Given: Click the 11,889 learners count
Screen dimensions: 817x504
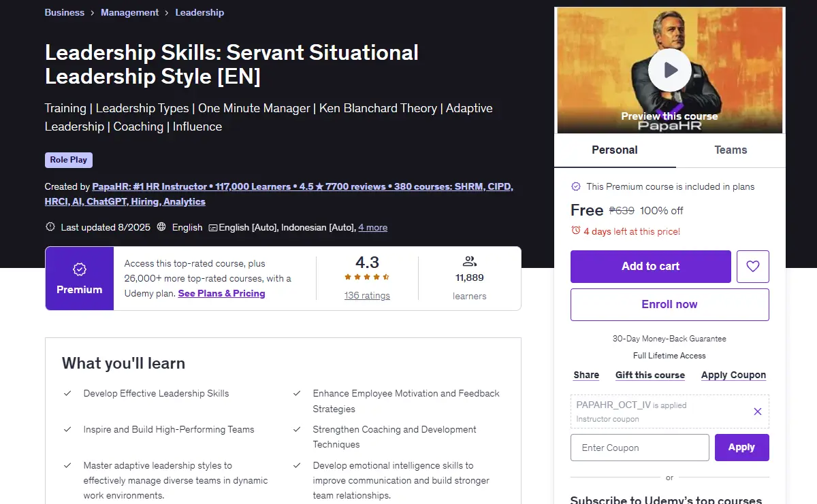Looking at the screenshot, I should 470,278.
